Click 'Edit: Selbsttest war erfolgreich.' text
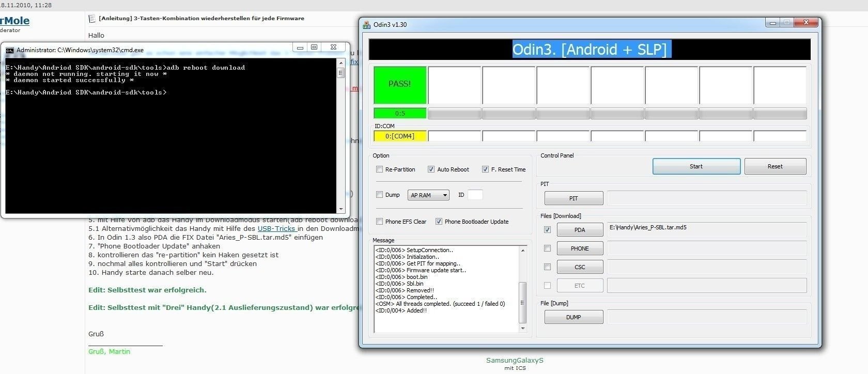The image size is (868, 374). [x=147, y=290]
